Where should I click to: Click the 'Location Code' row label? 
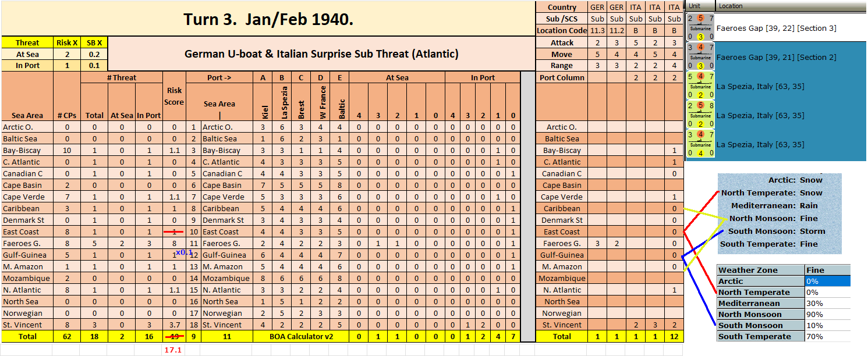point(562,31)
